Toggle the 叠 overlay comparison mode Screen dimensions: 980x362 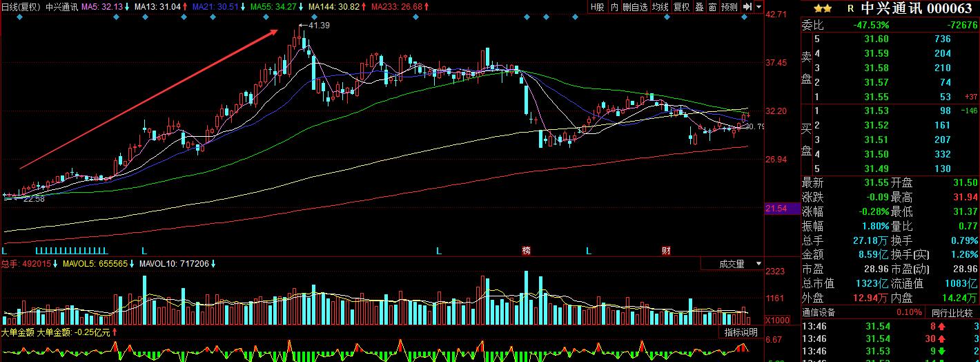[x=698, y=7]
